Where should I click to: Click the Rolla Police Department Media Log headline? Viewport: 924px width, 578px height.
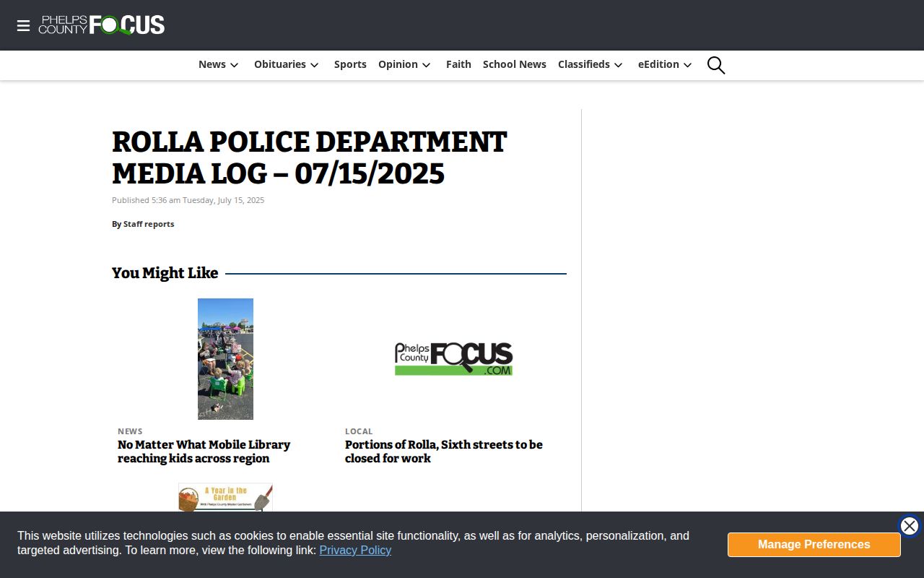coord(310,158)
